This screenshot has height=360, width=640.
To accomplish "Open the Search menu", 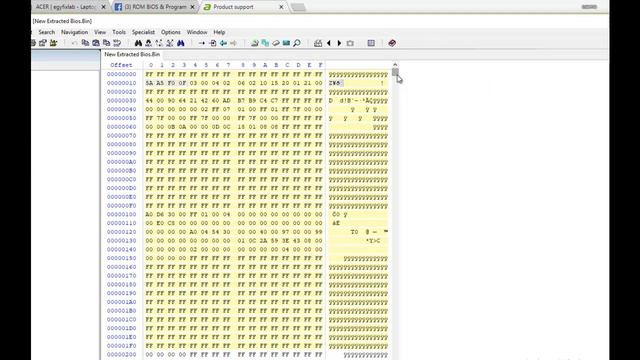I will tap(47, 32).
